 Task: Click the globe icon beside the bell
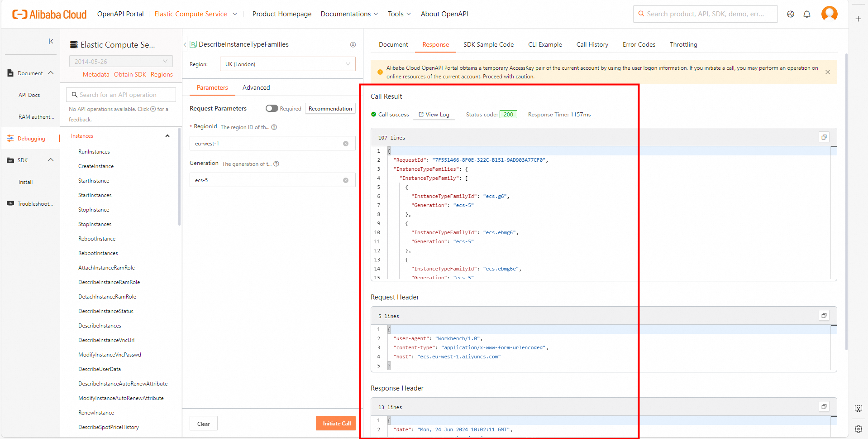point(791,14)
